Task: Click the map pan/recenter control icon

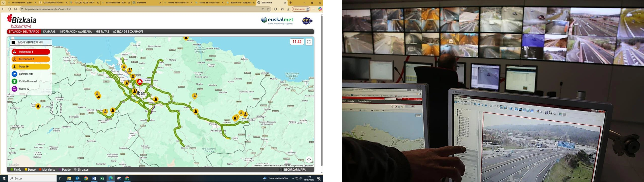Action: coord(309,159)
